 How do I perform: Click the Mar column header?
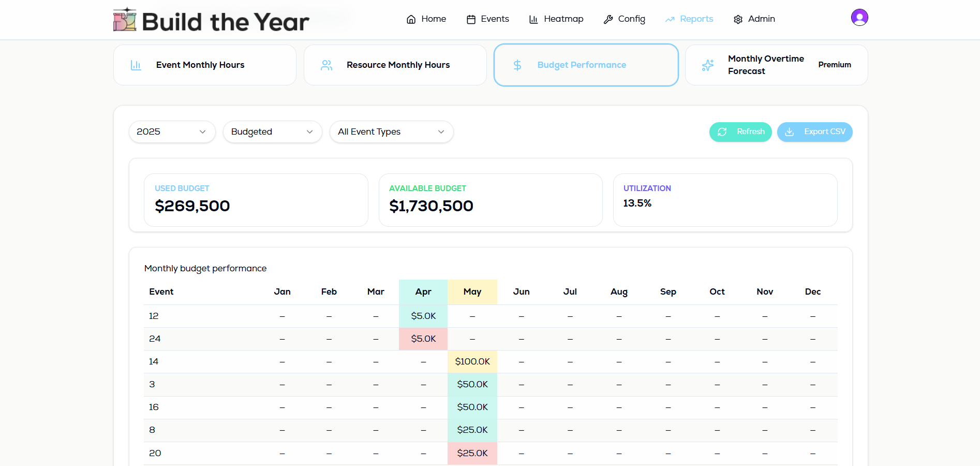coord(376,292)
